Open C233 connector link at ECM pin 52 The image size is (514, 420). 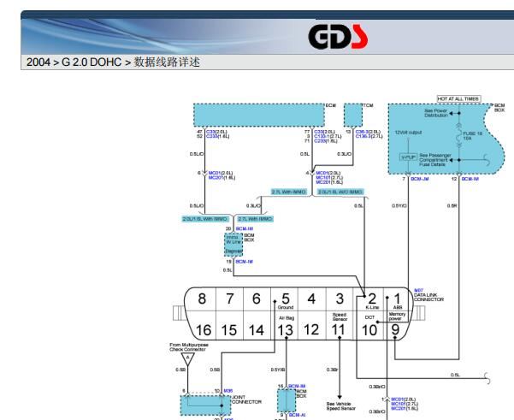212,136
